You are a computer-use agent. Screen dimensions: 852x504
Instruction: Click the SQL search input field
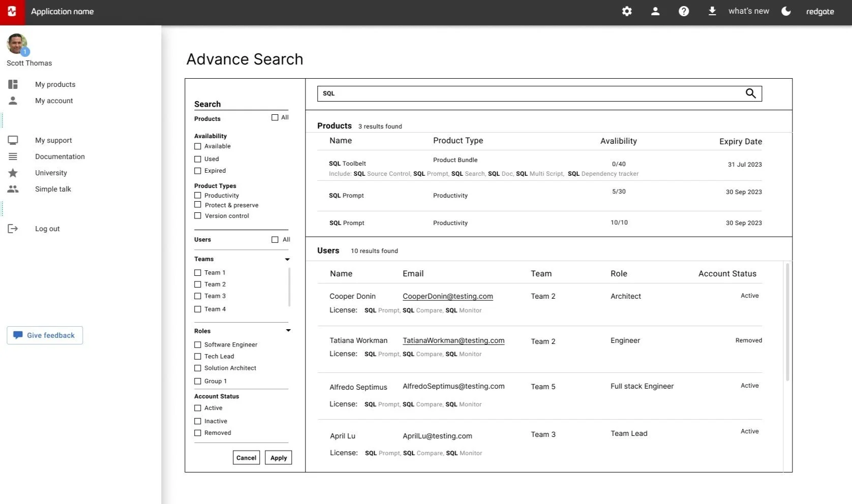tap(539, 93)
